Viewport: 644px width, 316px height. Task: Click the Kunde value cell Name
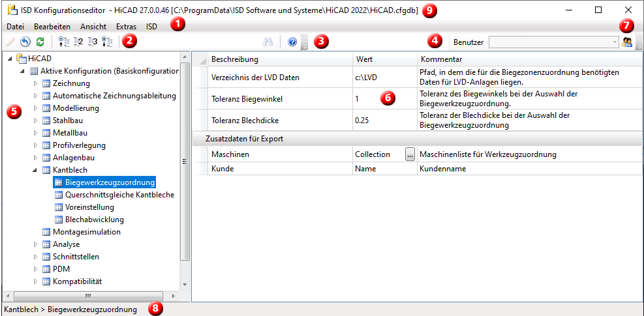click(x=385, y=169)
